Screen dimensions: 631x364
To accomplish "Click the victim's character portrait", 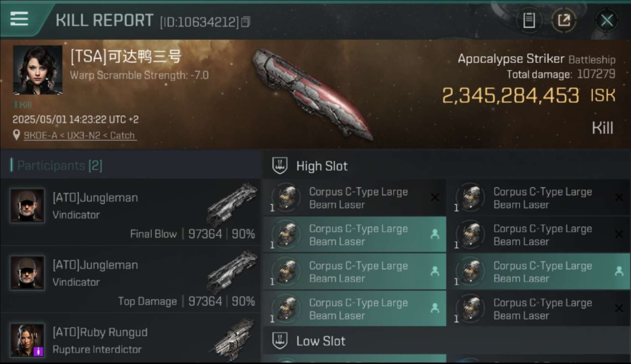I will coord(37,70).
